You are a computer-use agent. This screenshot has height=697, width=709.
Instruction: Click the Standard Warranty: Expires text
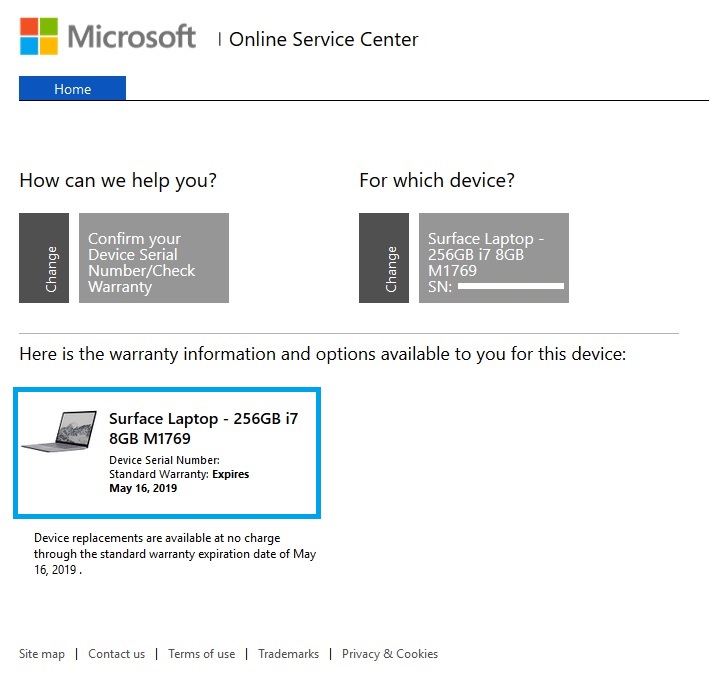[179, 474]
